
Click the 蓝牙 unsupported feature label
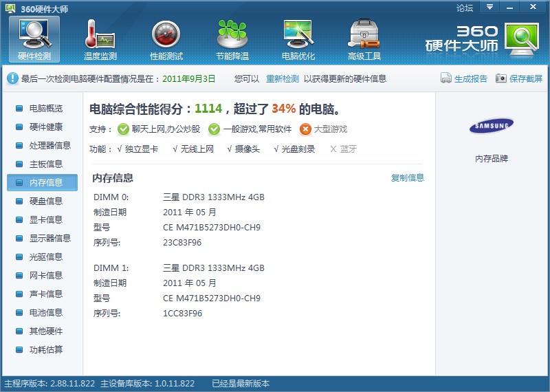click(349, 149)
